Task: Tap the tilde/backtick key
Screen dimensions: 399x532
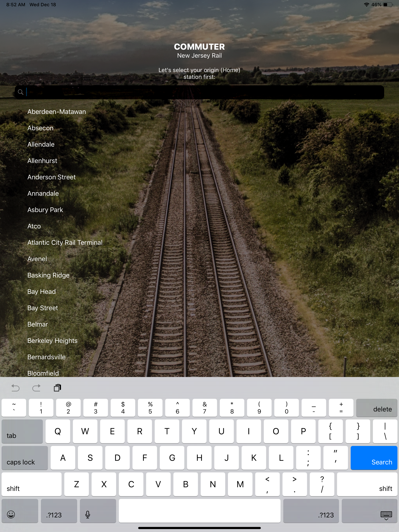Action: (x=14, y=408)
